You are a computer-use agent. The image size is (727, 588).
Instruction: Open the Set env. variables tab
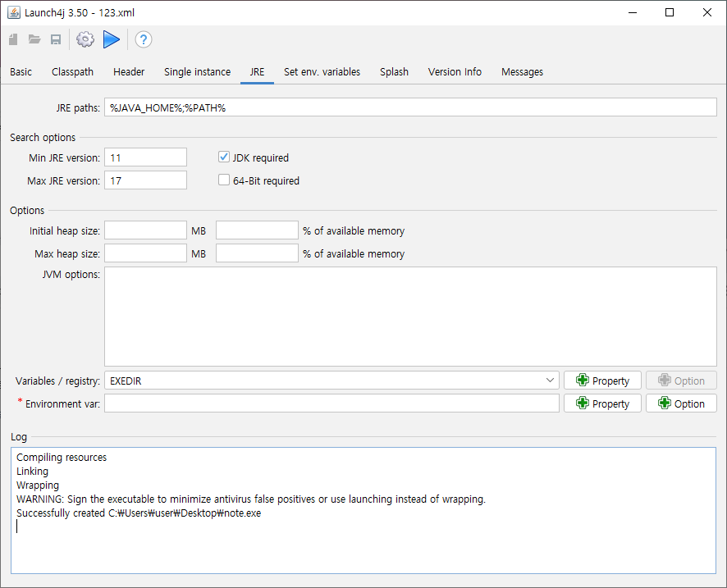click(322, 72)
